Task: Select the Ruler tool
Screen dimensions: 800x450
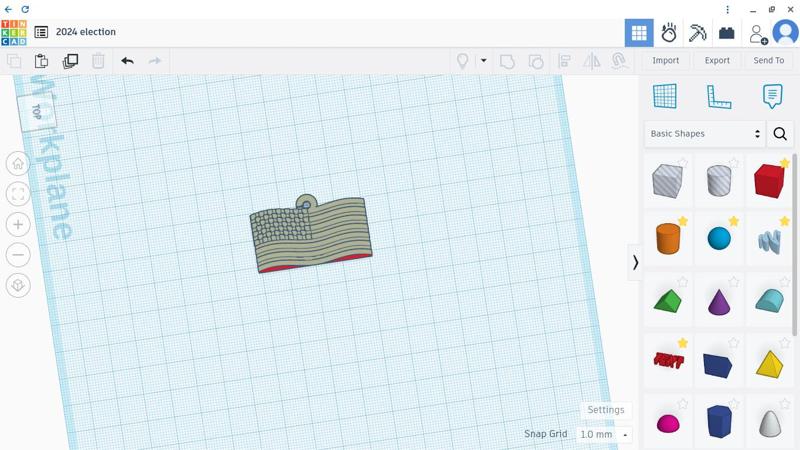Action: click(719, 96)
